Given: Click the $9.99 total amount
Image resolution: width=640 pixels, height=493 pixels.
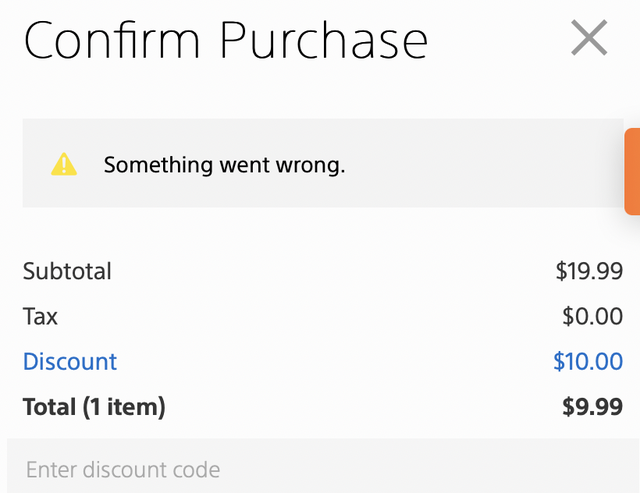Looking at the screenshot, I should pos(592,407).
